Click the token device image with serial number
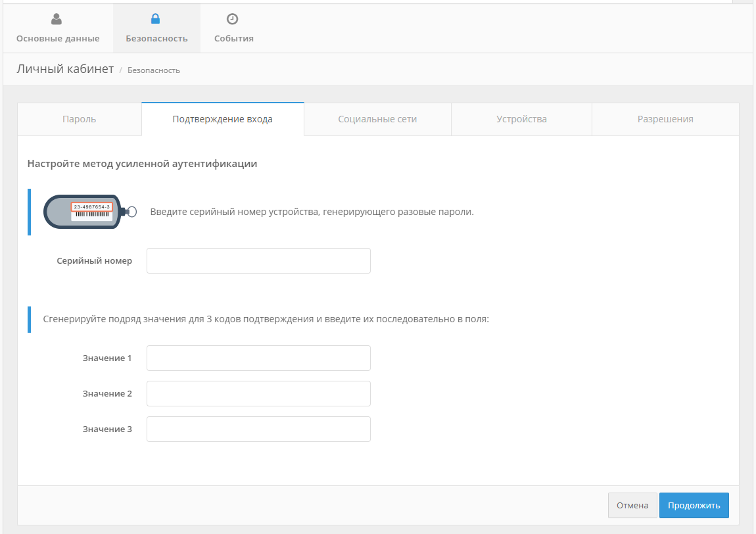Viewport: 756px width, 534px height. pyautogui.click(x=89, y=212)
